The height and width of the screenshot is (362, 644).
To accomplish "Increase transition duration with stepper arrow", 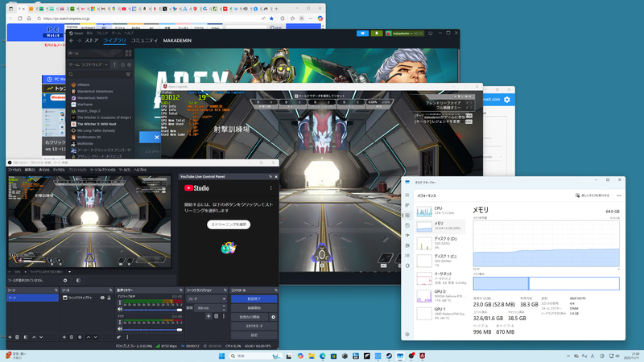I will (224, 306).
